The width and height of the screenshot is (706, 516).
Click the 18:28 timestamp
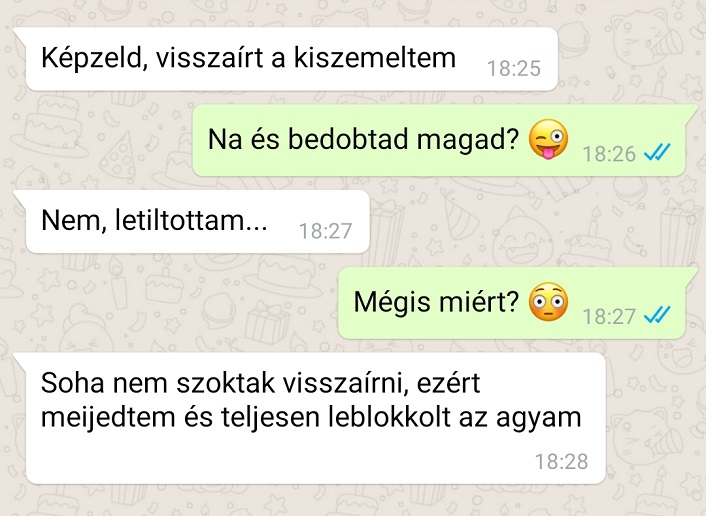click(x=561, y=462)
